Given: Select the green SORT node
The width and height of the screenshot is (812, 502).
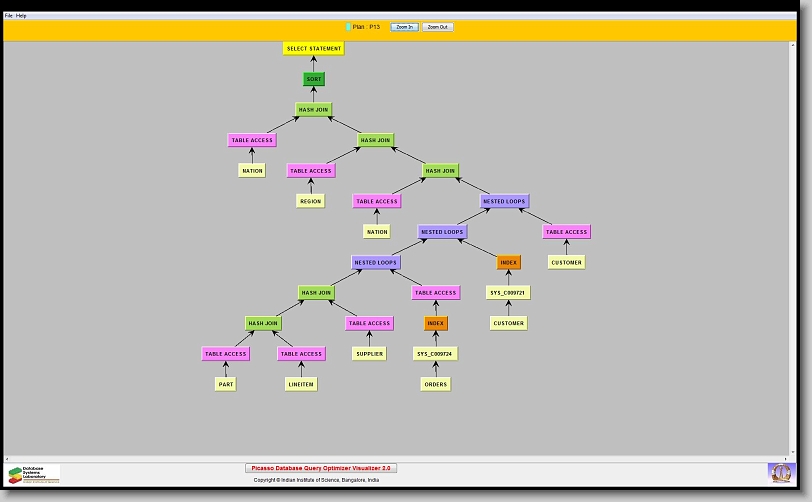Looking at the screenshot, I should 314,79.
